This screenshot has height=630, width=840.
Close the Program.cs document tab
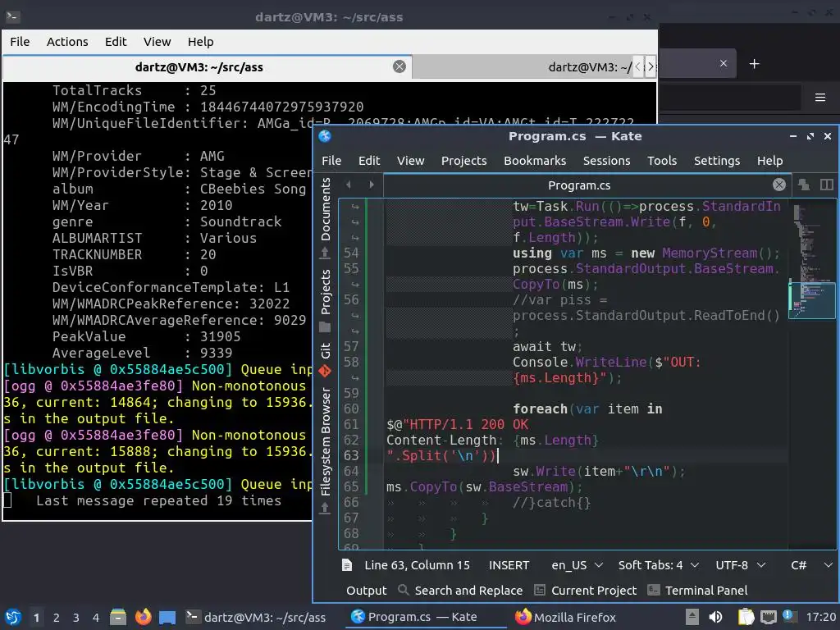tap(779, 185)
